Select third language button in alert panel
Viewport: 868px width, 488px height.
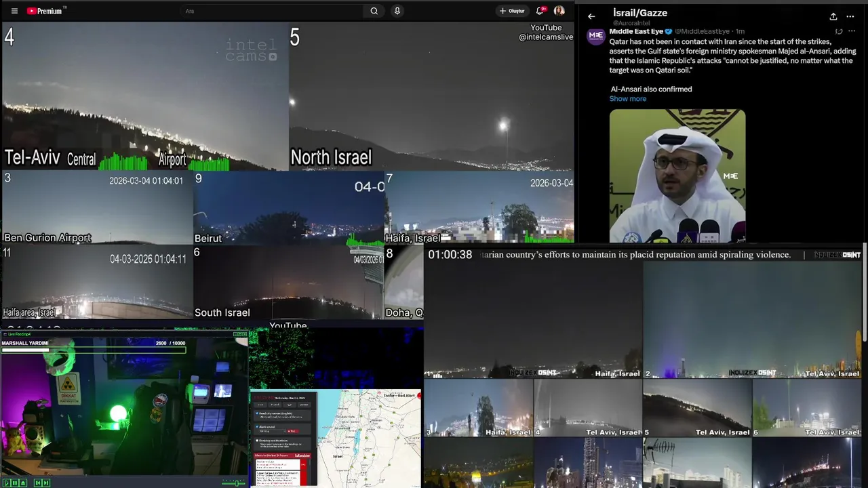[x=290, y=405]
